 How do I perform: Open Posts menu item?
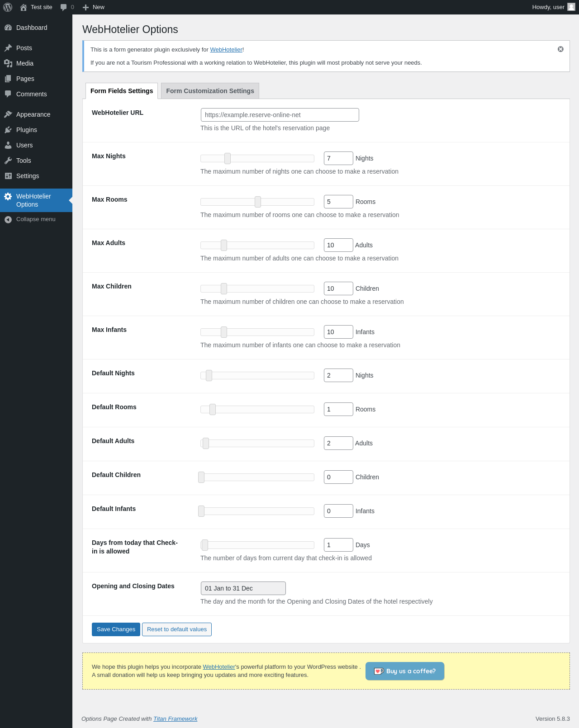[x=36, y=48]
